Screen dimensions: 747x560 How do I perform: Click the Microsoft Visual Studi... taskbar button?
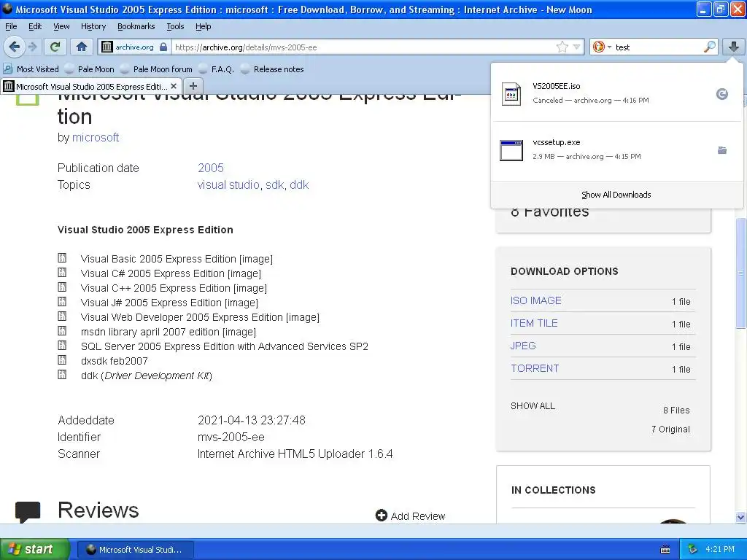coord(135,550)
